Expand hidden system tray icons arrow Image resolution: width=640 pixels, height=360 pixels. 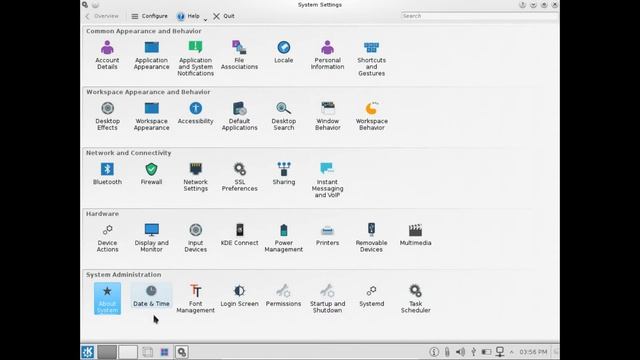click(511, 352)
